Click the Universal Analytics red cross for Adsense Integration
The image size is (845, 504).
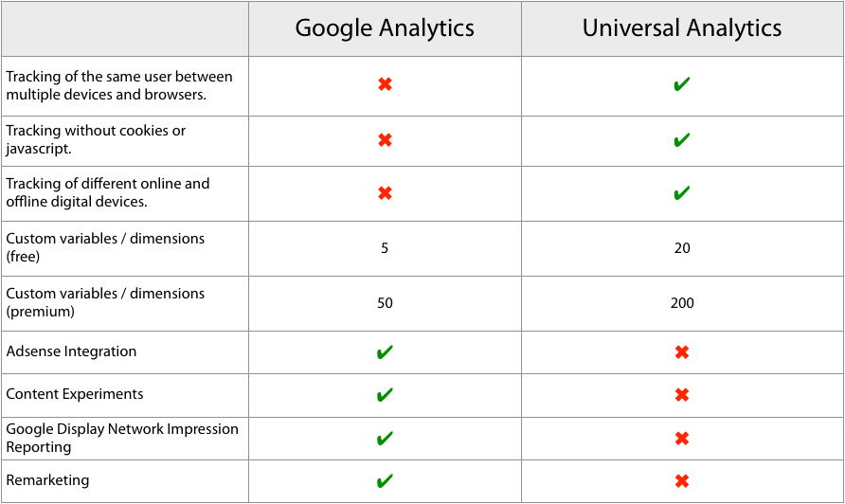(681, 352)
